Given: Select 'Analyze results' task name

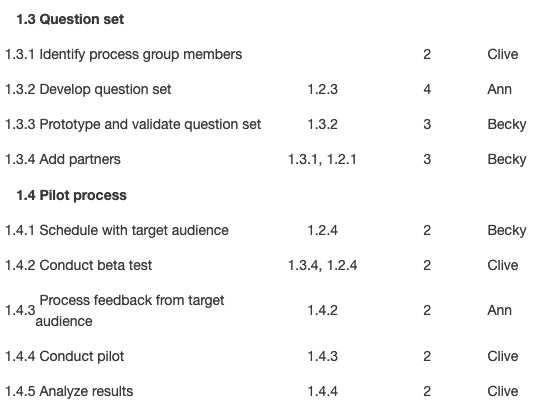Looking at the screenshot, I should coord(86,392).
